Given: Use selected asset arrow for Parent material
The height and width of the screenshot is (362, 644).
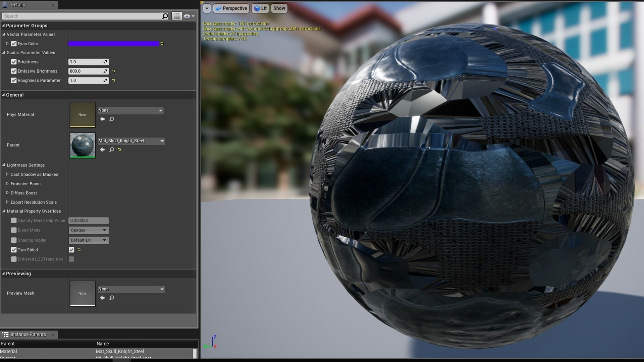Looking at the screenshot, I should 103,150.
